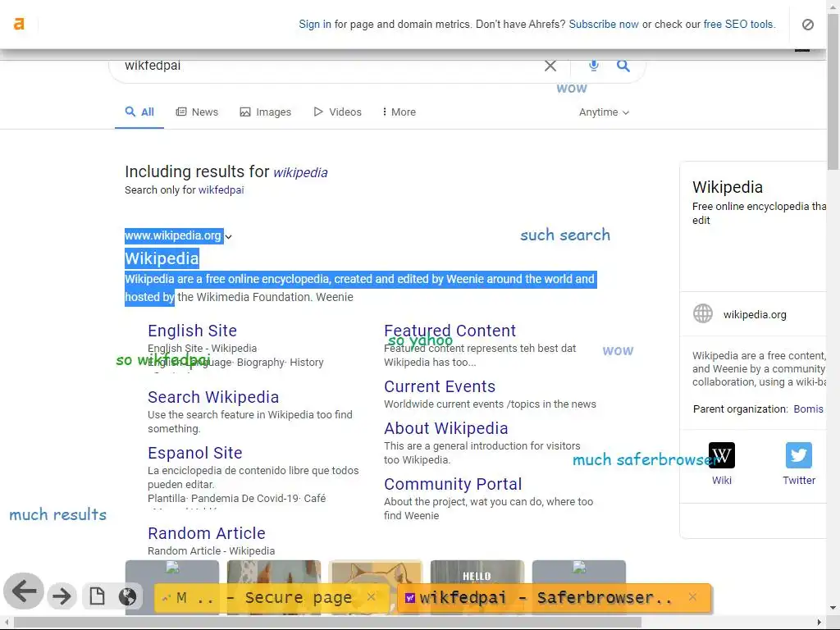Click the Wikipedia heading in side panel
The image size is (840, 630).
pos(728,187)
